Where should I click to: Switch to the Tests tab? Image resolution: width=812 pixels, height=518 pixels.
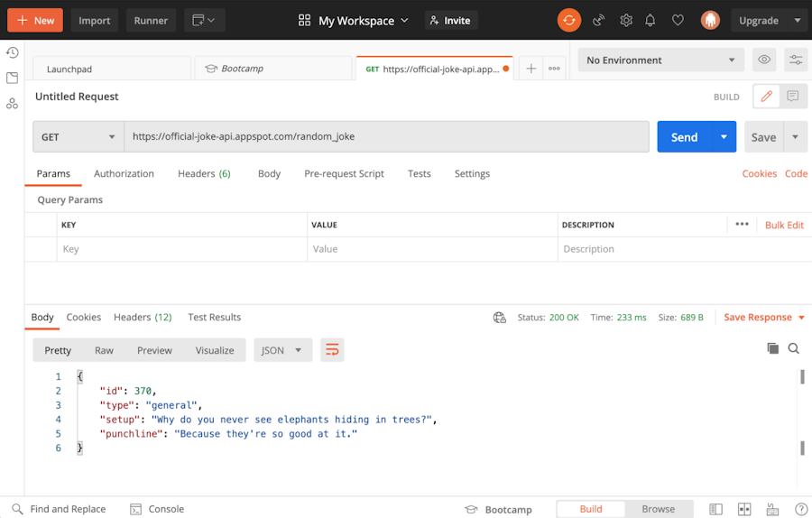point(419,173)
